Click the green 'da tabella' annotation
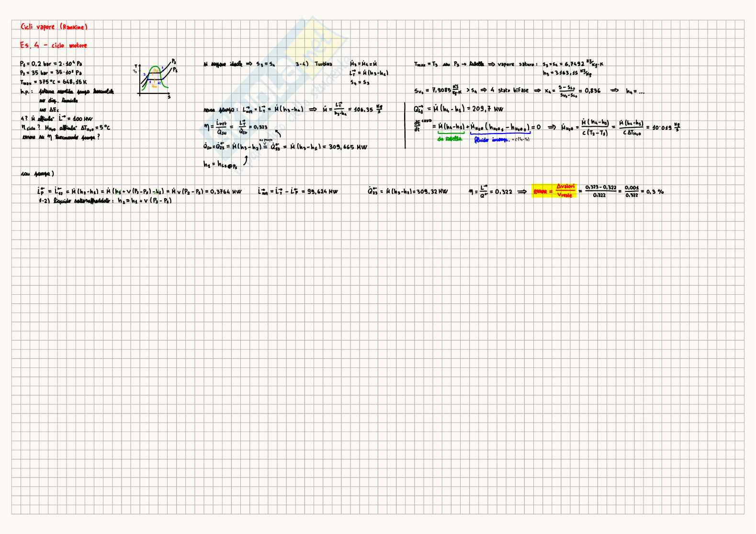Viewport: 756px width, 534px height. [450, 139]
